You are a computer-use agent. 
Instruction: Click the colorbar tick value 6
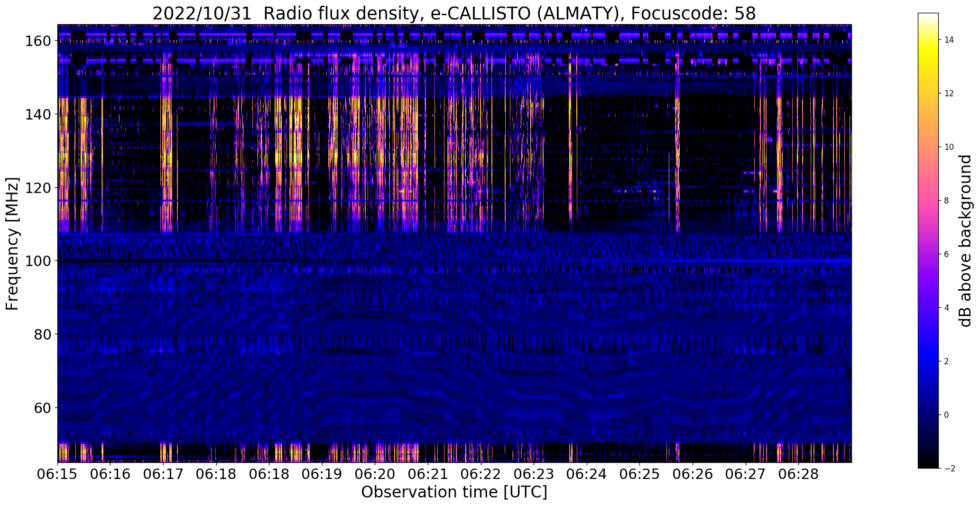947,254
